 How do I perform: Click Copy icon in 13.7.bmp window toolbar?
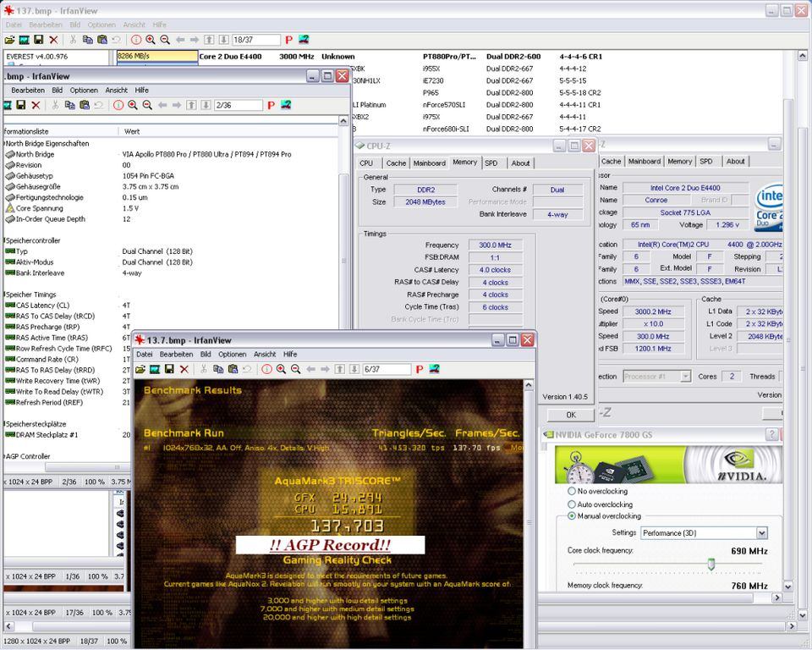tap(218, 369)
